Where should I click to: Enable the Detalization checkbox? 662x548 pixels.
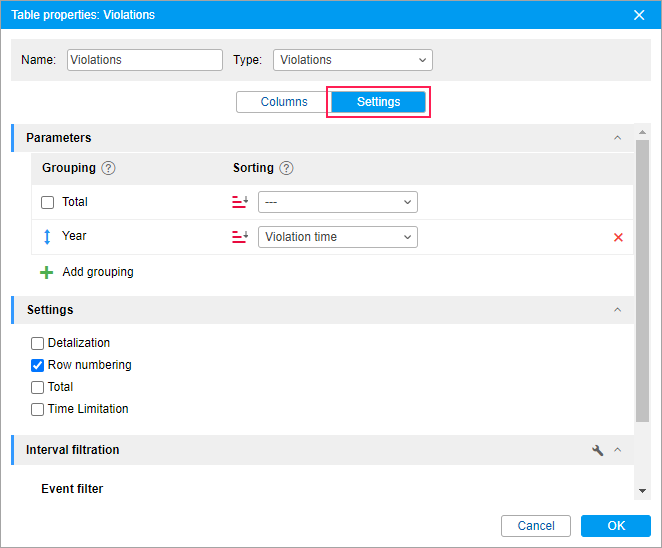pyautogui.click(x=37, y=343)
